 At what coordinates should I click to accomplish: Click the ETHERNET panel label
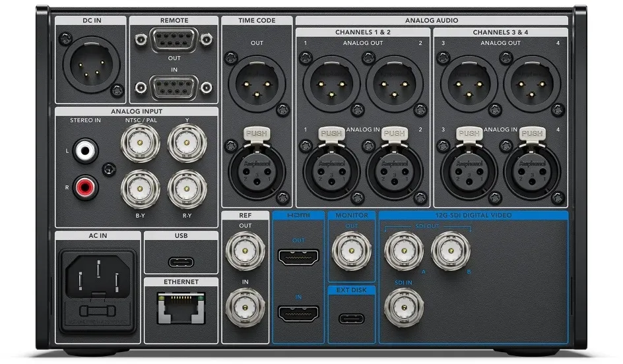[181, 282]
